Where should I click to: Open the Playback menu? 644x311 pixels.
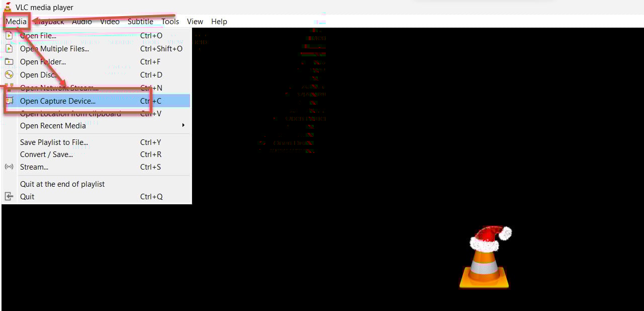(49, 22)
